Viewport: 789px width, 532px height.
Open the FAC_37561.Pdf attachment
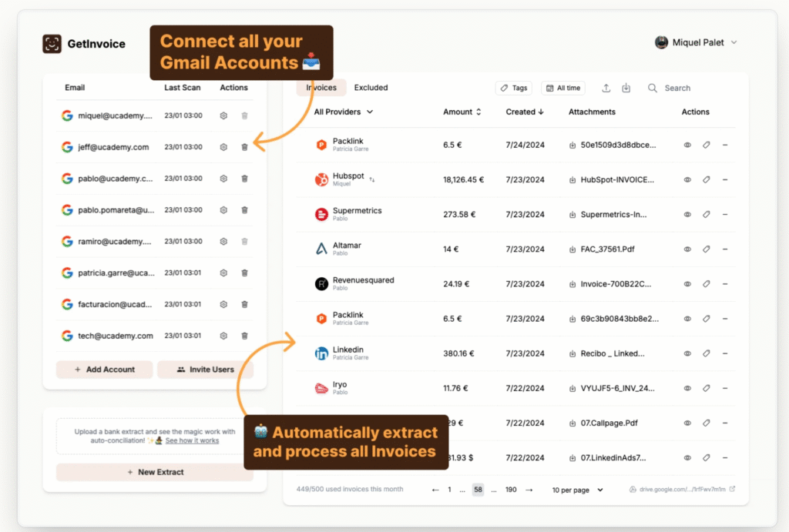pyautogui.click(x=607, y=249)
